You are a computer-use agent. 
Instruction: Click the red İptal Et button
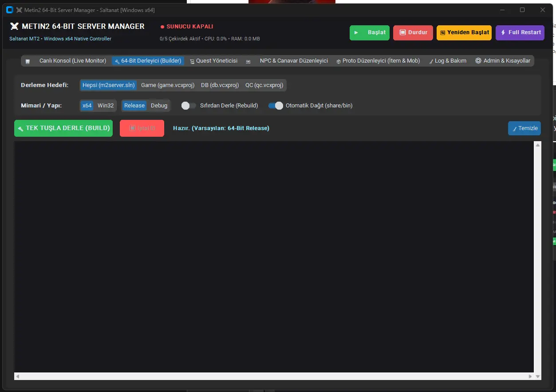[x=142, y=128]
